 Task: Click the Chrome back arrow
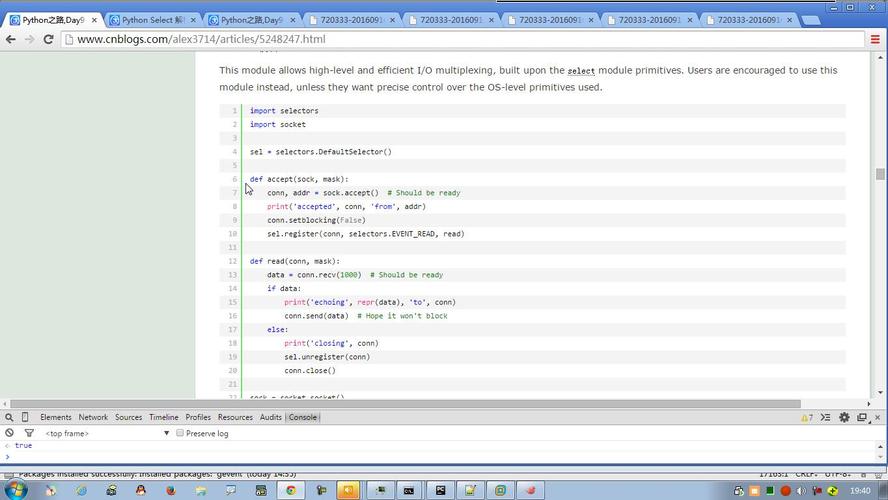tap(11, 39)
